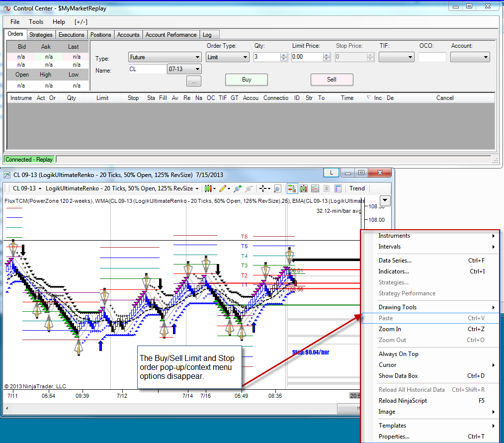Switch to the Executions tab

[71, 35]
